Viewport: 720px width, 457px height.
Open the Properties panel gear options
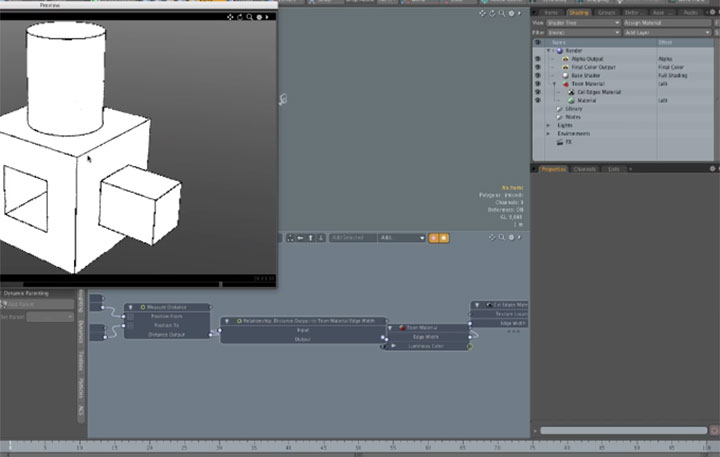(x=712, y=169)
